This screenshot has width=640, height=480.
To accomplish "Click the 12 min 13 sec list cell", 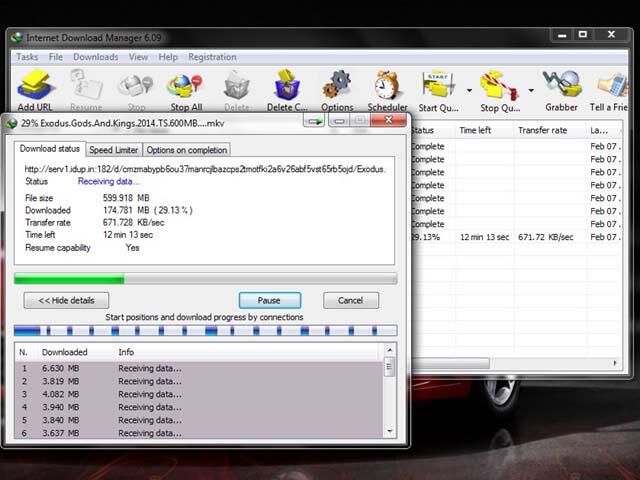I will coord(484,237).
